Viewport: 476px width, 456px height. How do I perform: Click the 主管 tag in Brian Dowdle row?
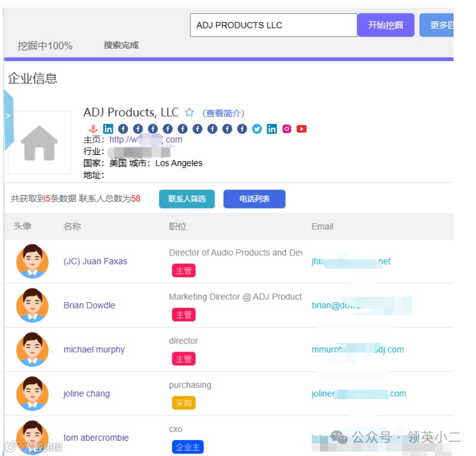[x=184, y=315]
